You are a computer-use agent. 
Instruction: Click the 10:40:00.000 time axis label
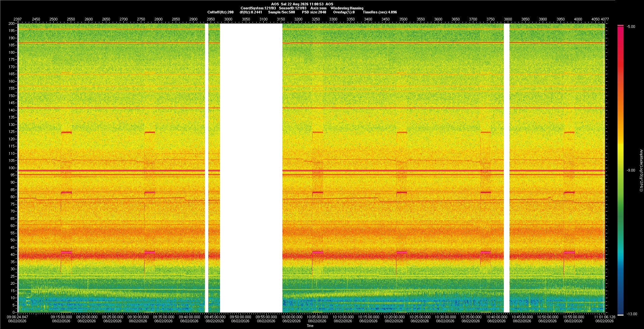click(496, 317)
